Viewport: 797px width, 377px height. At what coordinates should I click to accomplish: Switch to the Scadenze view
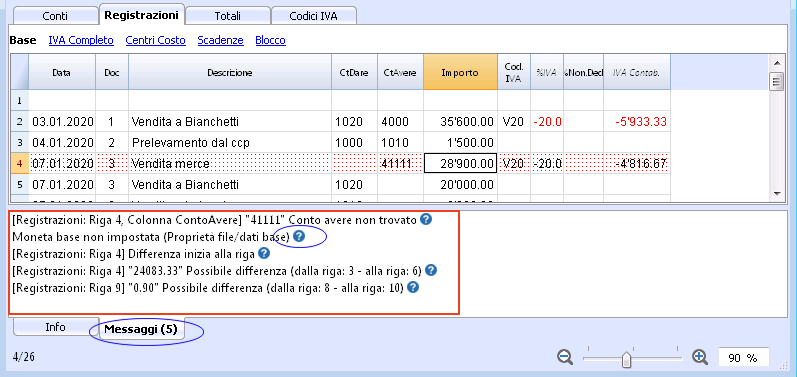[x=221, y=40]
